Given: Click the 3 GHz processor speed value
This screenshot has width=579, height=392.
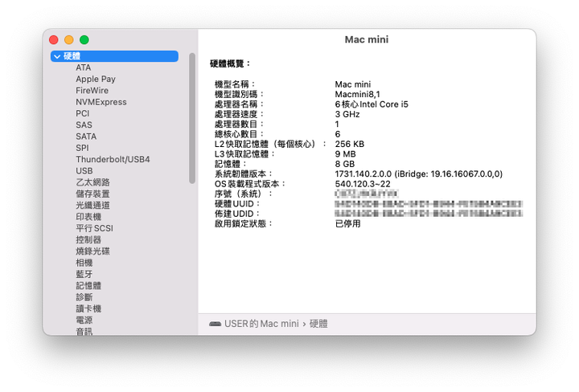Looking at the screenshot, I should [347, 114].
